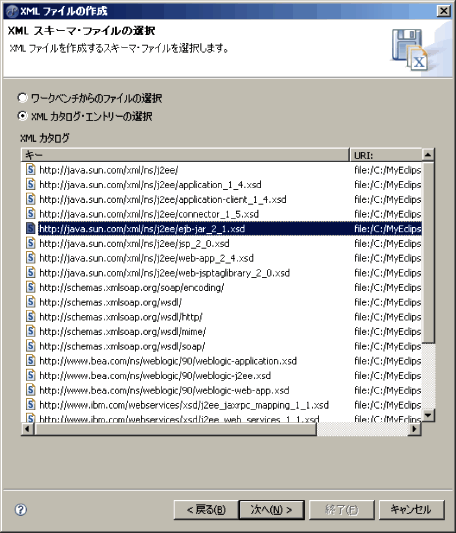Viewport: 456px width, 533px height.
Task: Open the help question mark icon
Action: click(21, 509)
